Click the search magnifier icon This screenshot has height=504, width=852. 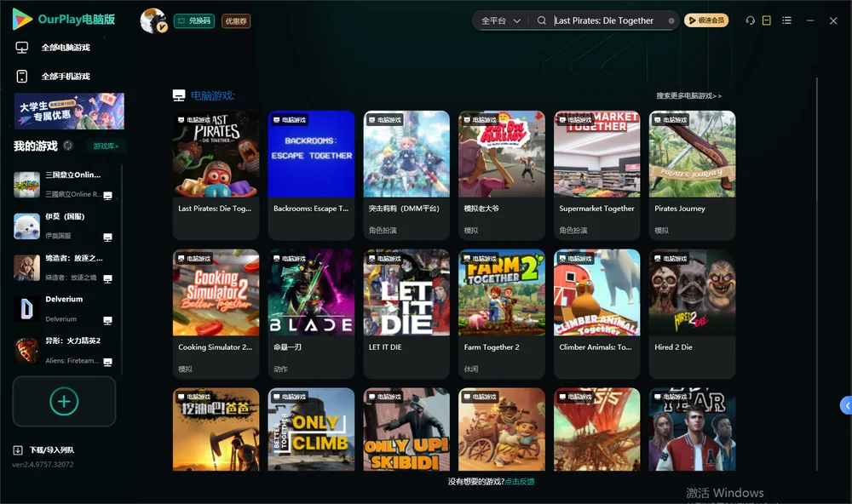tap(541, 20)
